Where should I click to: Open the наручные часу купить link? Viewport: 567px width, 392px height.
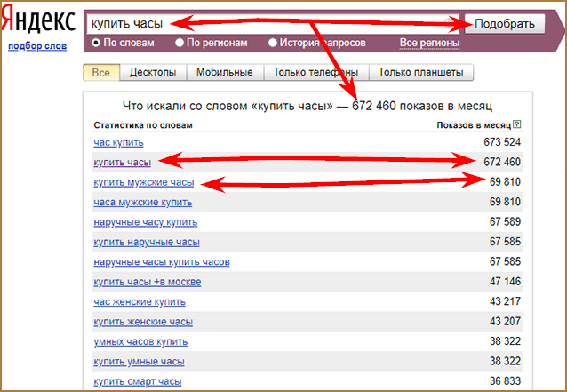point(146,222)
